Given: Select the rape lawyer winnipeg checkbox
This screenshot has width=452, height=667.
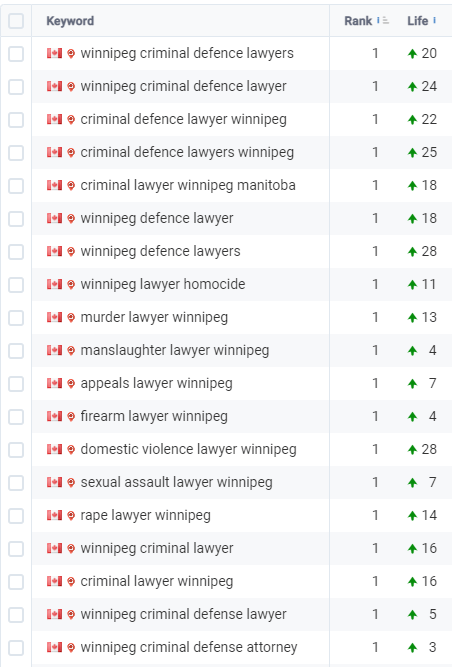Looking at the screenshot, I should click(16, 516).
